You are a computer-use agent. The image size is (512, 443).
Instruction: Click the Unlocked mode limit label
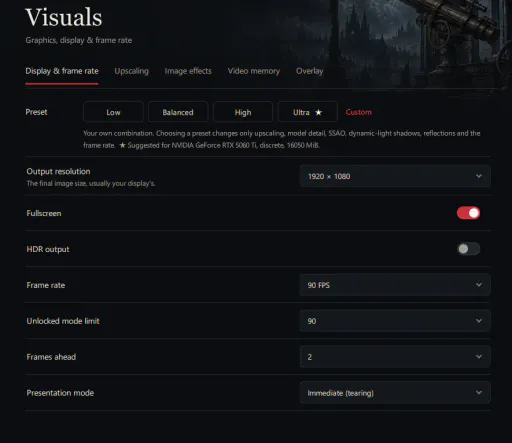pyautogui.click(x=63, y=321)
